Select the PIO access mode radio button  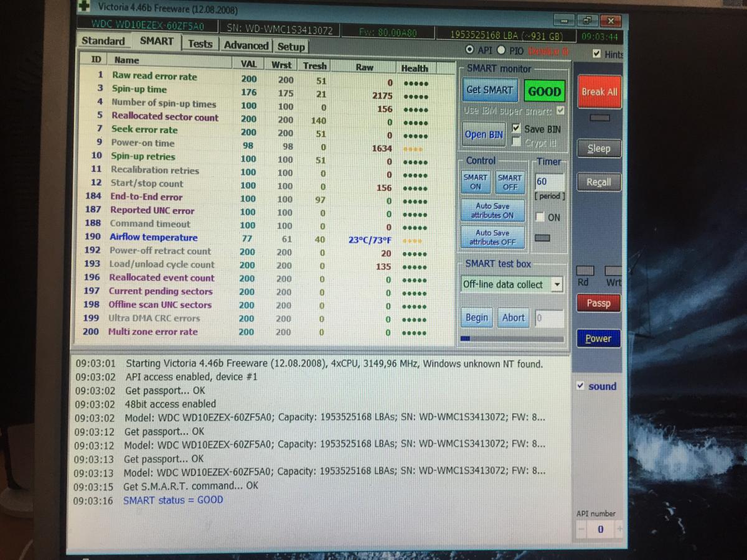pos(501,50)
